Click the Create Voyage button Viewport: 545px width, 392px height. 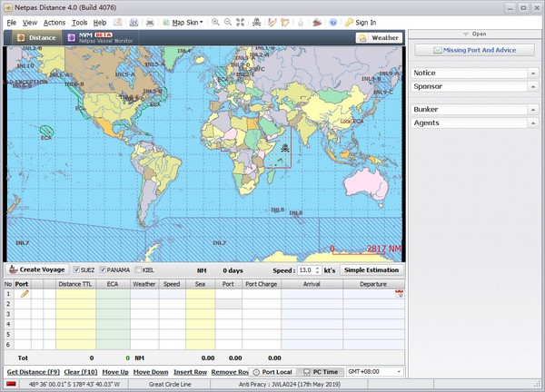tap(36, 269)
